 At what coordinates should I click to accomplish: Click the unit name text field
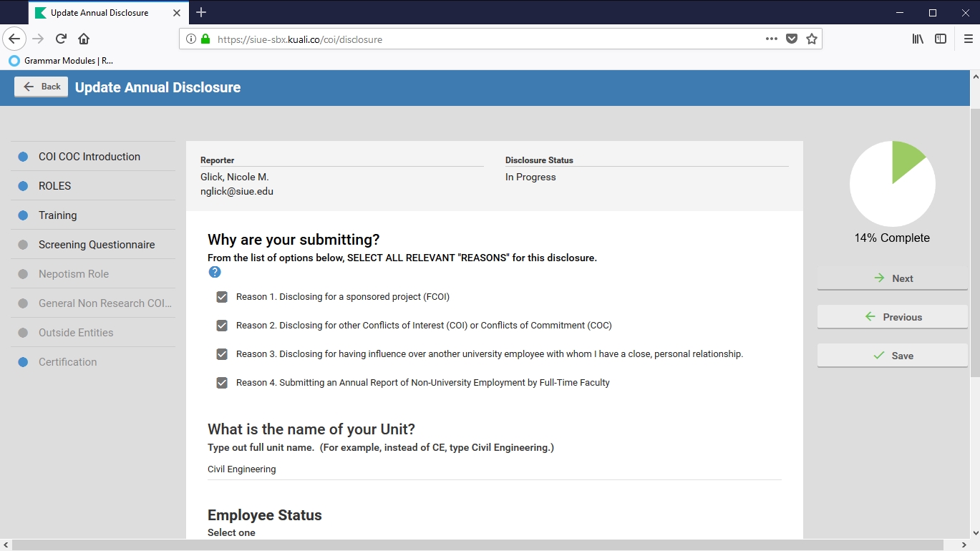click(x=494, y=469)
